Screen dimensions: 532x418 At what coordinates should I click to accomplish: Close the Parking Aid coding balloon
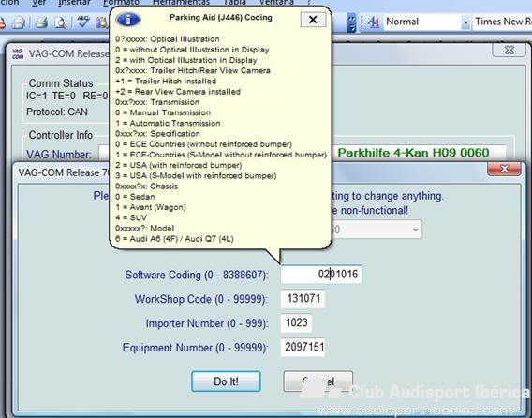click(x=313, y=20)
